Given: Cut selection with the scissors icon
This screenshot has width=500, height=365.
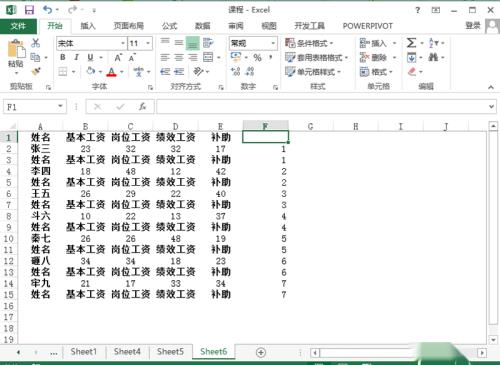Looking at the screenshot, I should coord(35,43).
